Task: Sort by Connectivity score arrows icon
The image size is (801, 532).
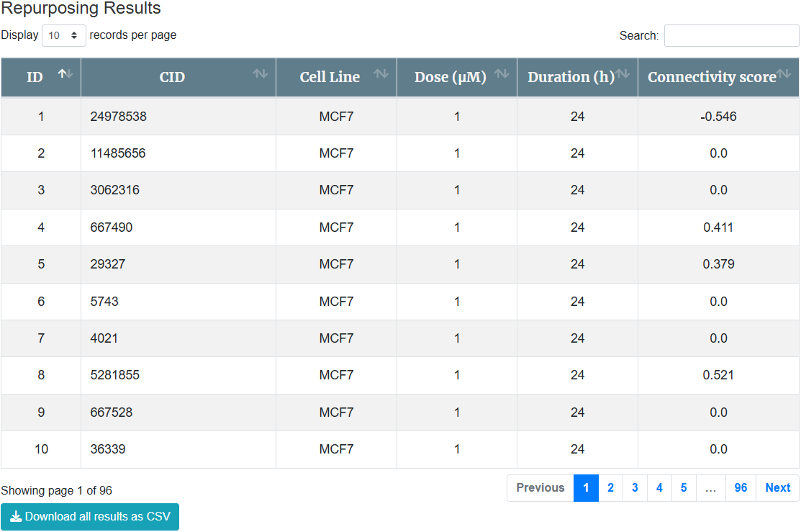Action: tap(784, 73)
